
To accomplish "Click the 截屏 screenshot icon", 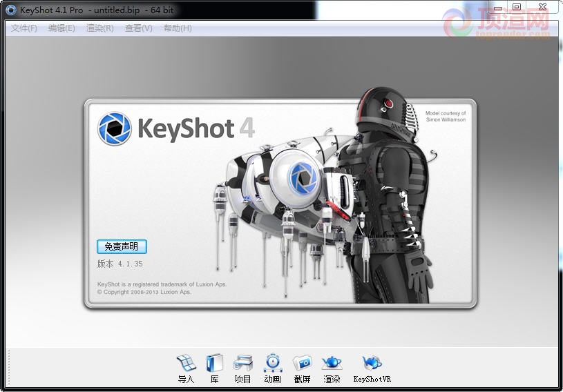I will click(302, 369).
